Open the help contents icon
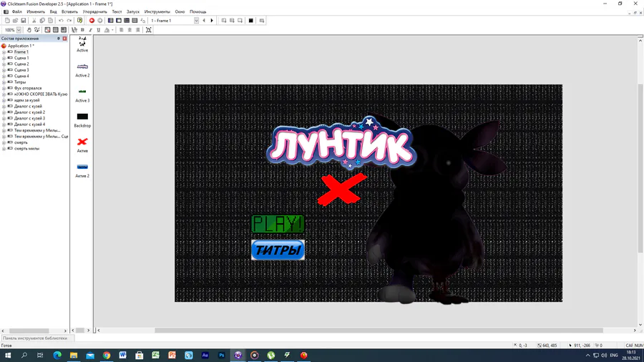The height and width of the screenshot is (362, 644). (79, 21)
